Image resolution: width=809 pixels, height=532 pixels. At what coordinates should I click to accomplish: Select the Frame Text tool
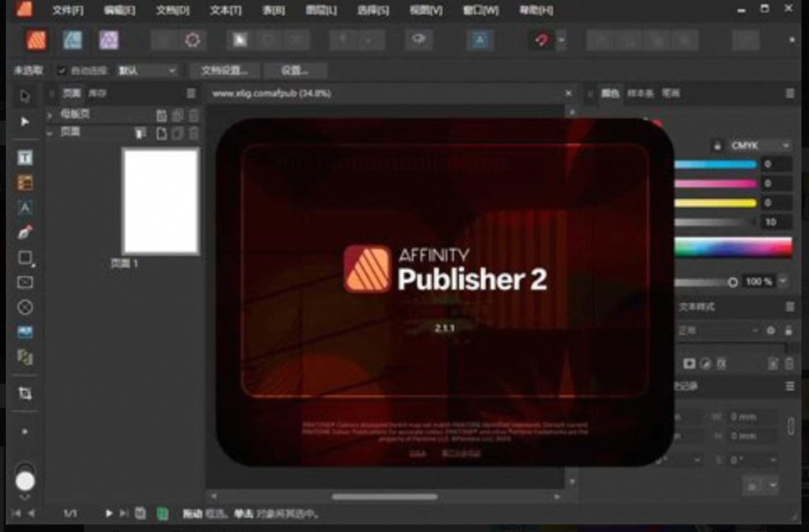click(x=25, y=158)
